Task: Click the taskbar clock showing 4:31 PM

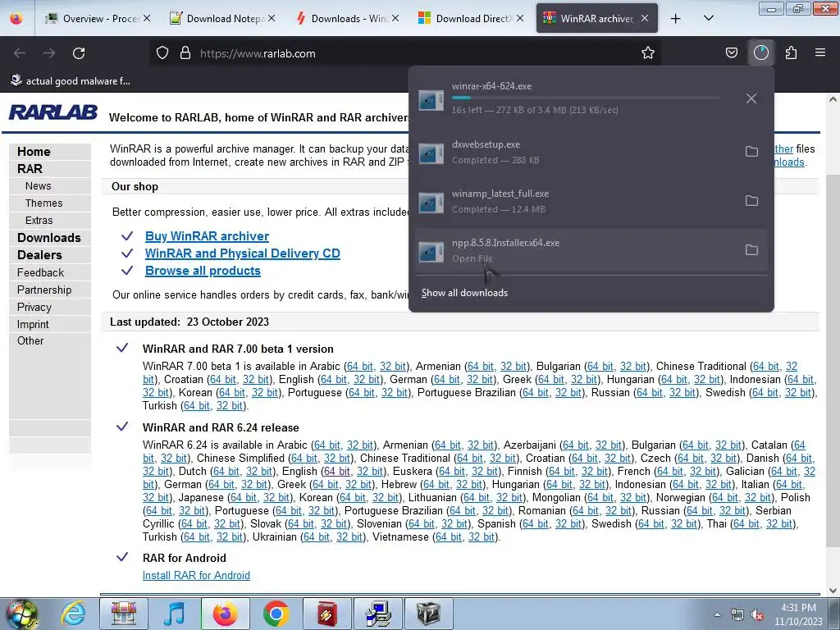Action: pos(798,614)
